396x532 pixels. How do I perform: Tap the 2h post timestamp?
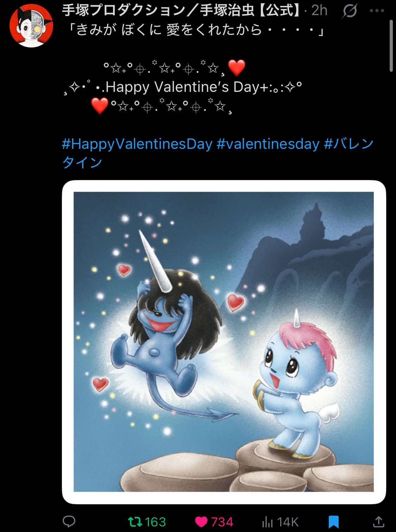click(319, 11)
